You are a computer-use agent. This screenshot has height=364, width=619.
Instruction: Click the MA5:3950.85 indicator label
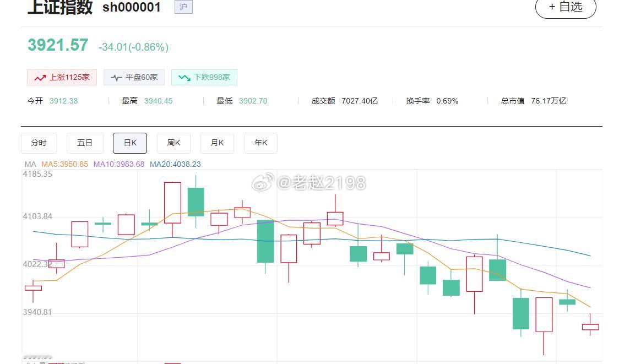tap(65, 164)
